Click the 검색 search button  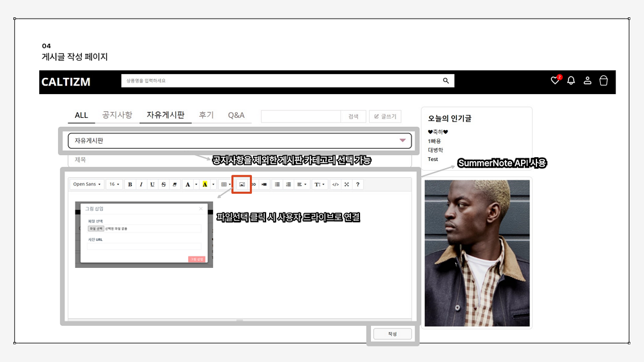[353, 117]
